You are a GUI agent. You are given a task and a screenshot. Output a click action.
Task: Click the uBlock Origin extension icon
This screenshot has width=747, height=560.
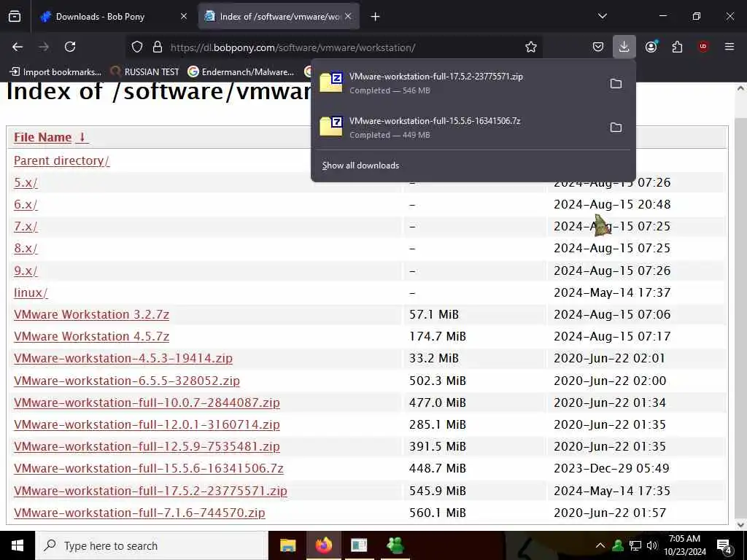pyautogui.click(x=703, y=47)
